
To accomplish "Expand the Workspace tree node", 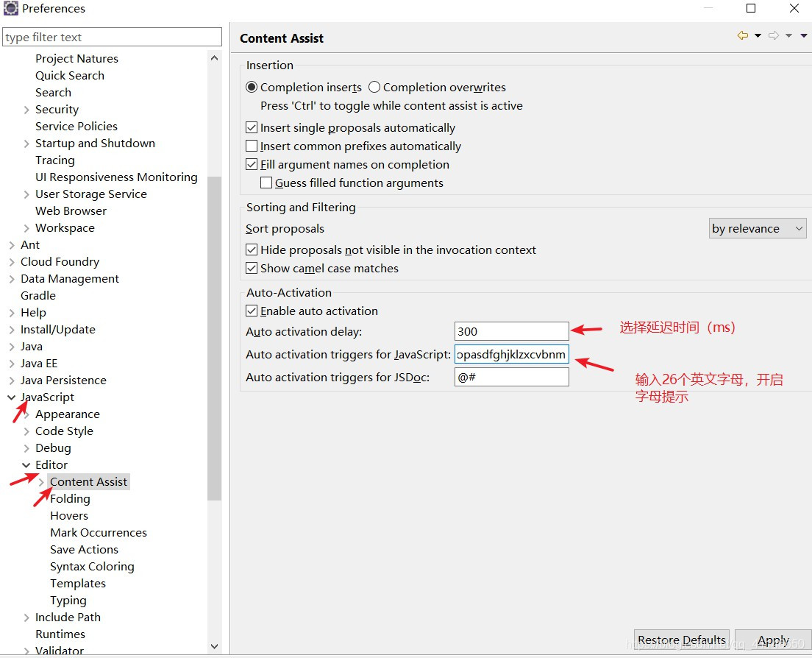I will click(x=26, y=228).
